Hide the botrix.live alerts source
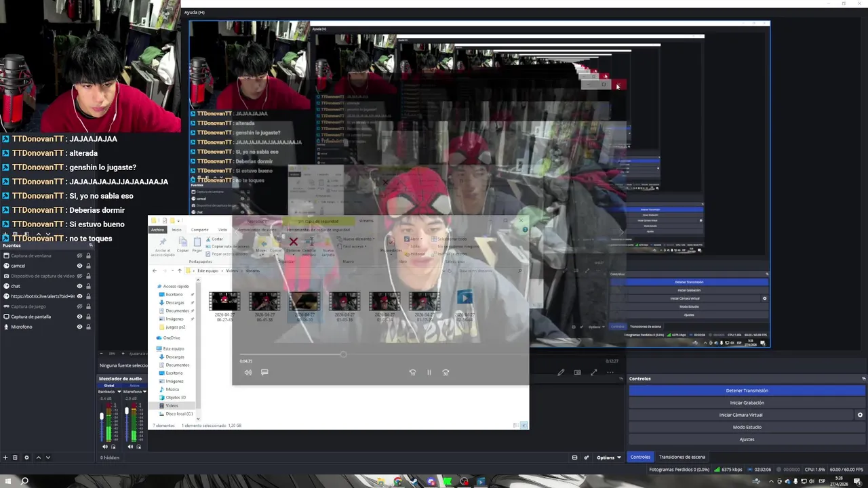The image size is (868, 488). coord(79,296)
